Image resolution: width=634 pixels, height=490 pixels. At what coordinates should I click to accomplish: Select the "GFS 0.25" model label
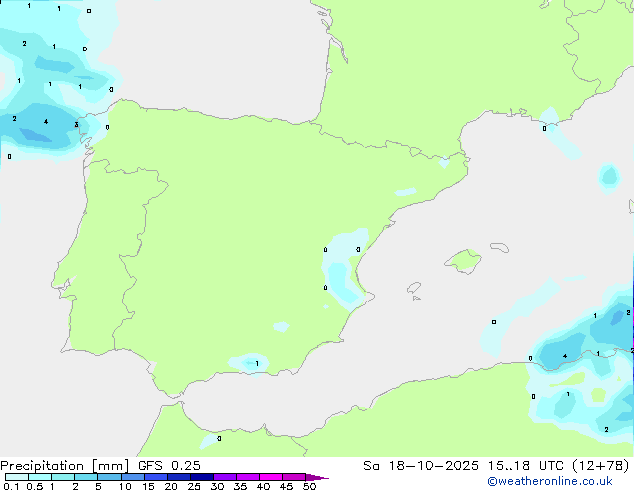pos(169,466)
